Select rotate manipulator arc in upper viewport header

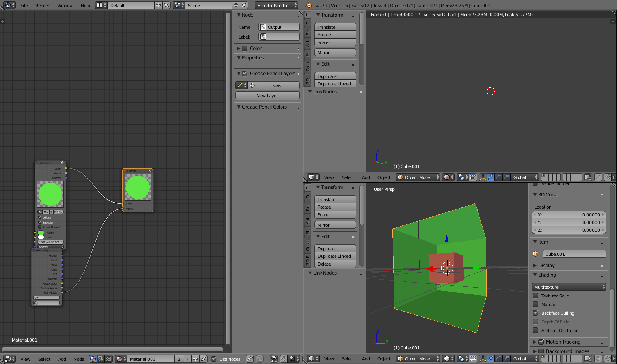coord(498,177)
